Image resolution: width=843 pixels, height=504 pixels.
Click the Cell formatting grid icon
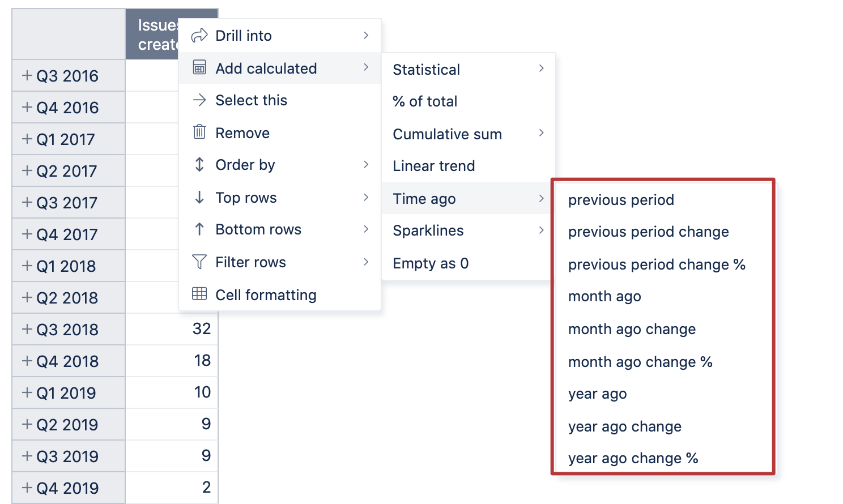click(199, 294)
